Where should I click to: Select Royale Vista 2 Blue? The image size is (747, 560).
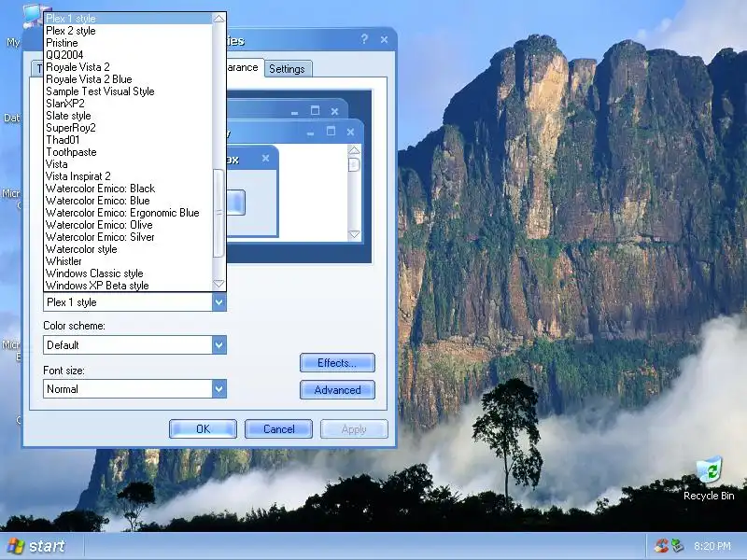click(128, 79)
